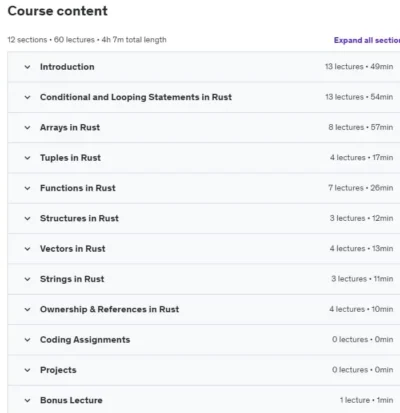Viewport: 400px width, 413px height.
Task: Expand the Projects section chevron
Action: [x=27, y=370]
